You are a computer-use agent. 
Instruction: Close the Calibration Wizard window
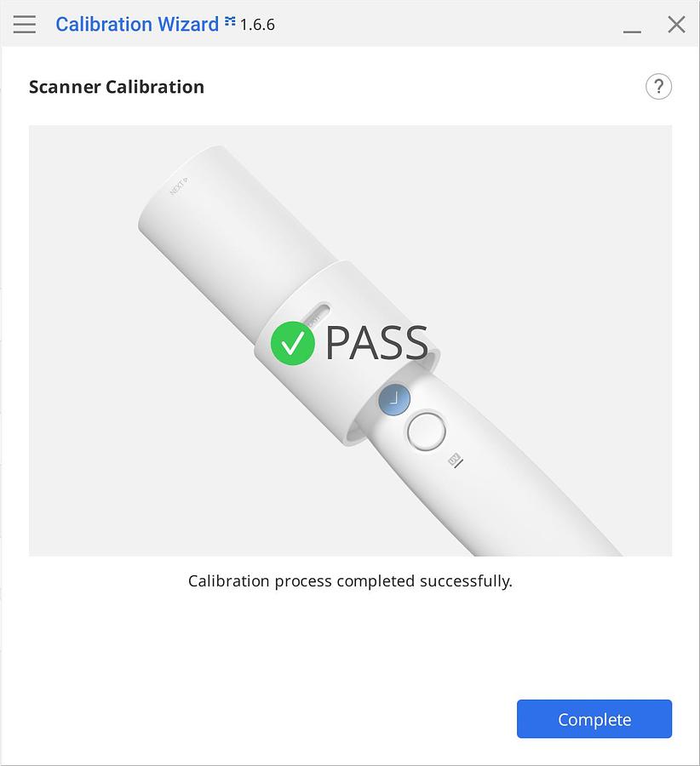pos(676,24)
